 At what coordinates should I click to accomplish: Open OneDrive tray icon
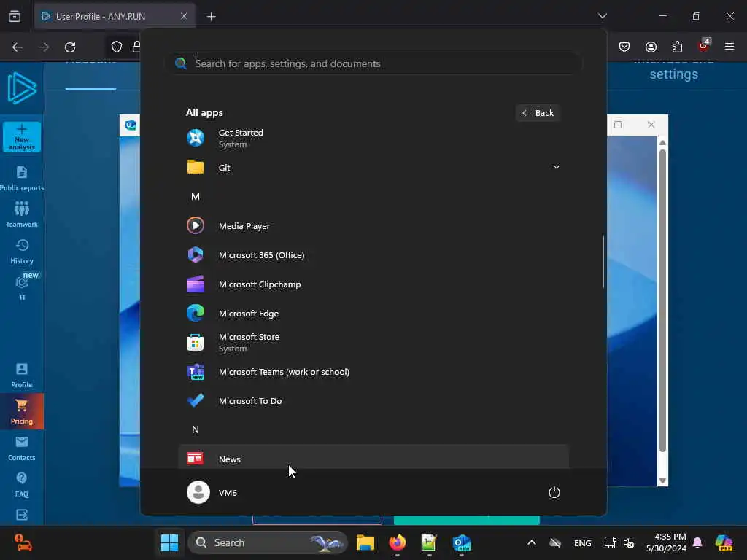pos(555,542)
